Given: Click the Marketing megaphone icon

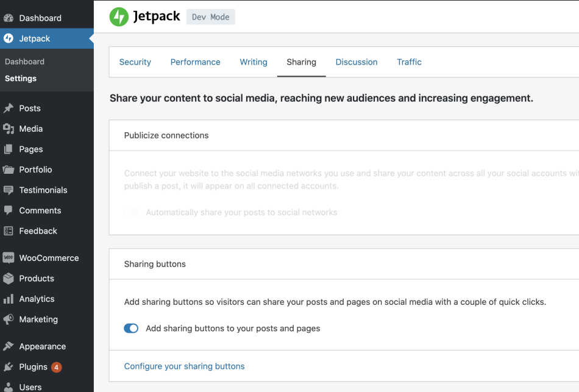Looking at the screenshot, I should tap(9, 319).
